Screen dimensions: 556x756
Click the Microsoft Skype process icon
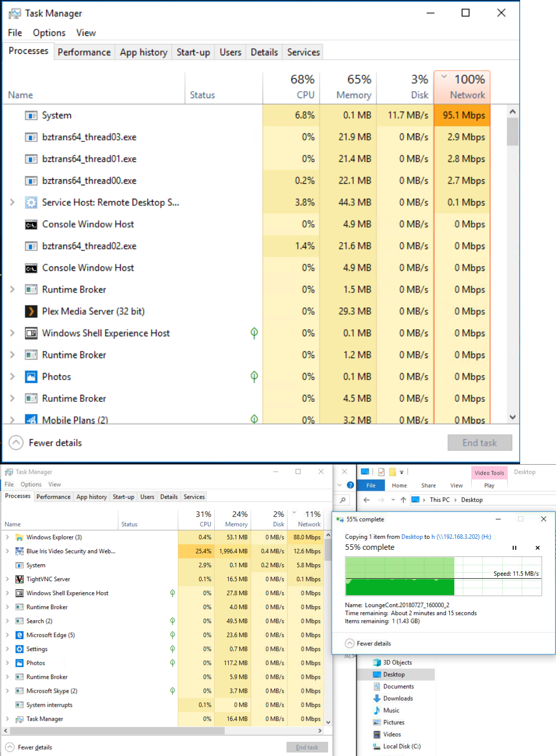[19, 691]
